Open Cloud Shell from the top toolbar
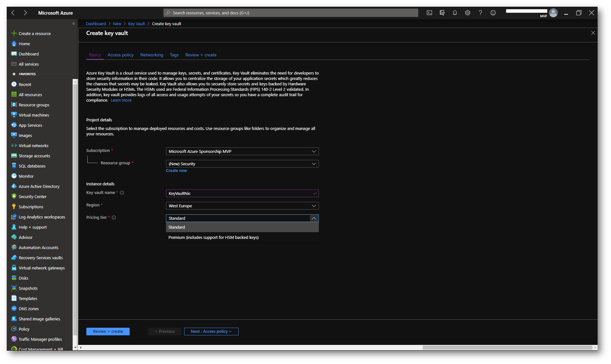 pyautogui.click(x=429, y=13)
